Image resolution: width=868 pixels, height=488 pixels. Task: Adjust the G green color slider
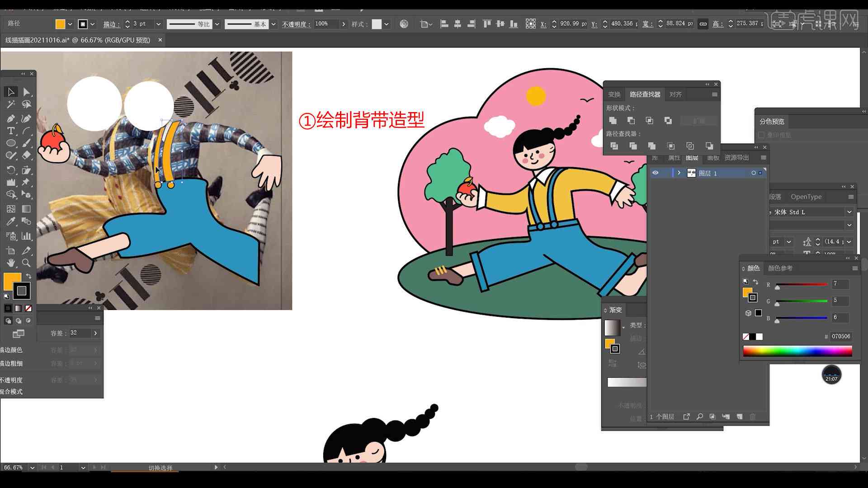click(802, 302)
